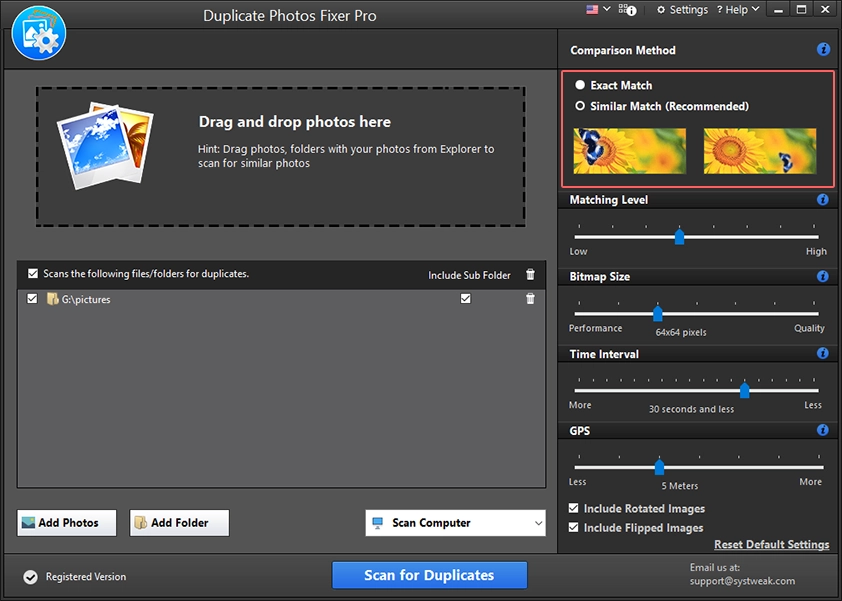842x601 pixels.
Task: Click the G:\pictures folder icon
Action: [52, 299]
